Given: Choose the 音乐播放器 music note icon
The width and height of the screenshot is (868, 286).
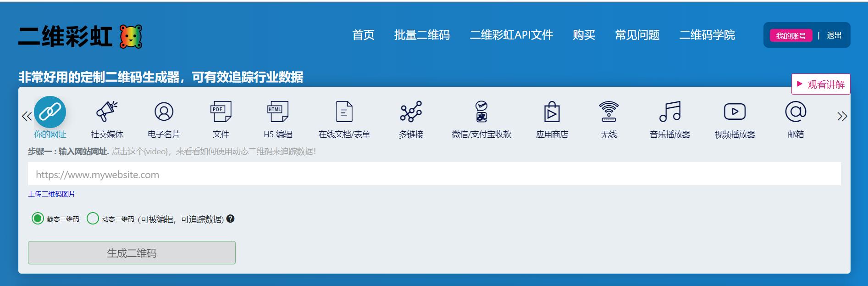Looking at the screenshot, I should pos(670,112).
